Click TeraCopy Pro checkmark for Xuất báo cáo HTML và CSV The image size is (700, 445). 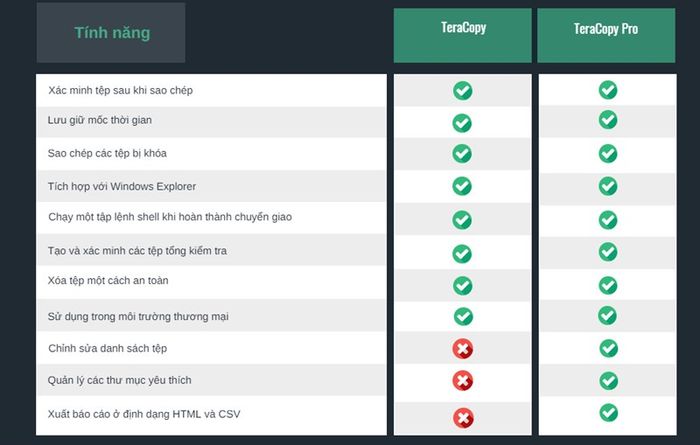point(608,412)
